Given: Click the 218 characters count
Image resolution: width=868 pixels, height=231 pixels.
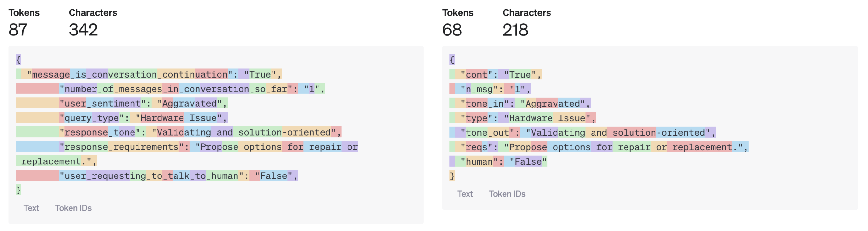Looking at the screenshot, I should (x=515, y=30).
